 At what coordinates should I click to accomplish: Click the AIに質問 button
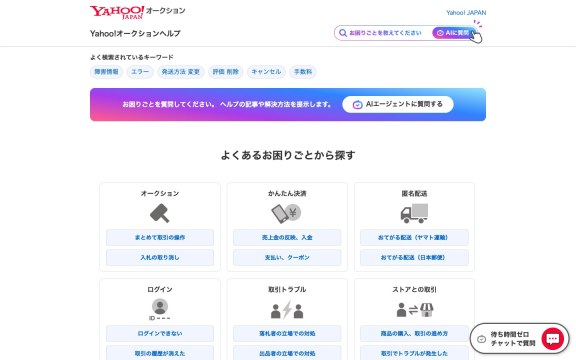454,33
